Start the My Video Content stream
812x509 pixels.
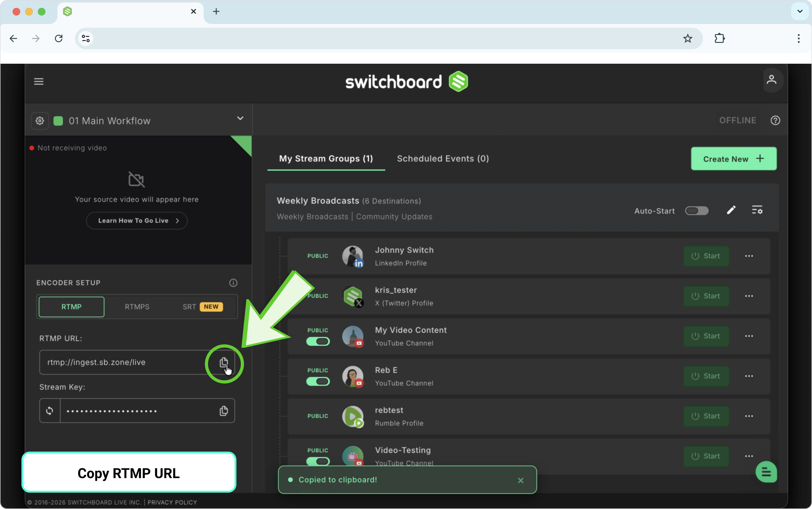706,336
